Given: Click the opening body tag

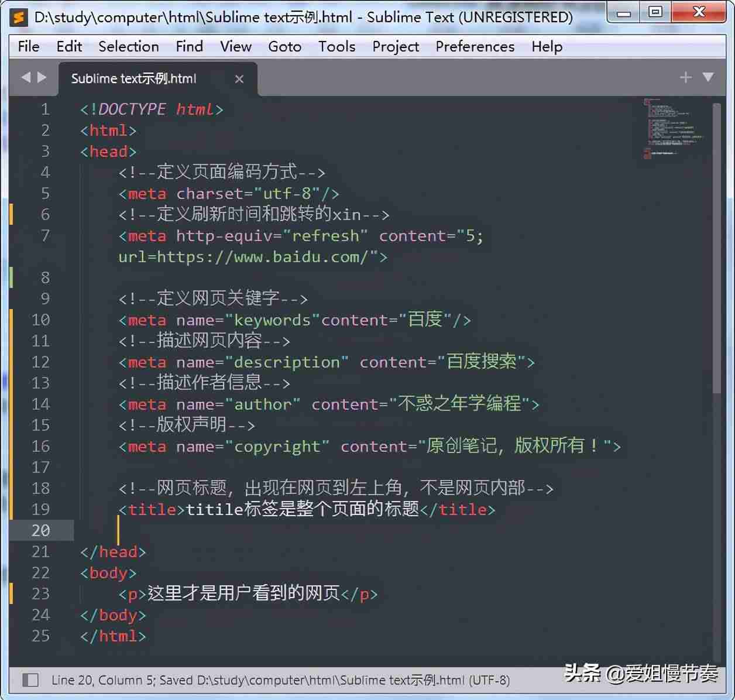Looking at the screenshot, I should [108, 573].
